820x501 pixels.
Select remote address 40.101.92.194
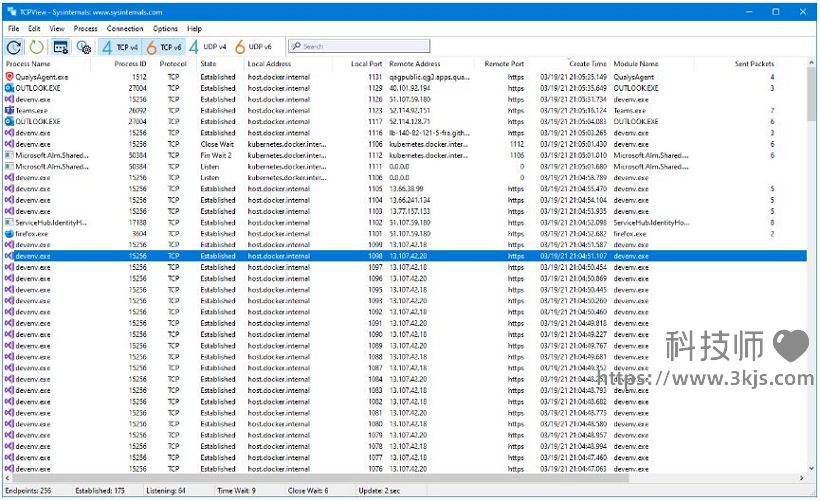(409, 88)
